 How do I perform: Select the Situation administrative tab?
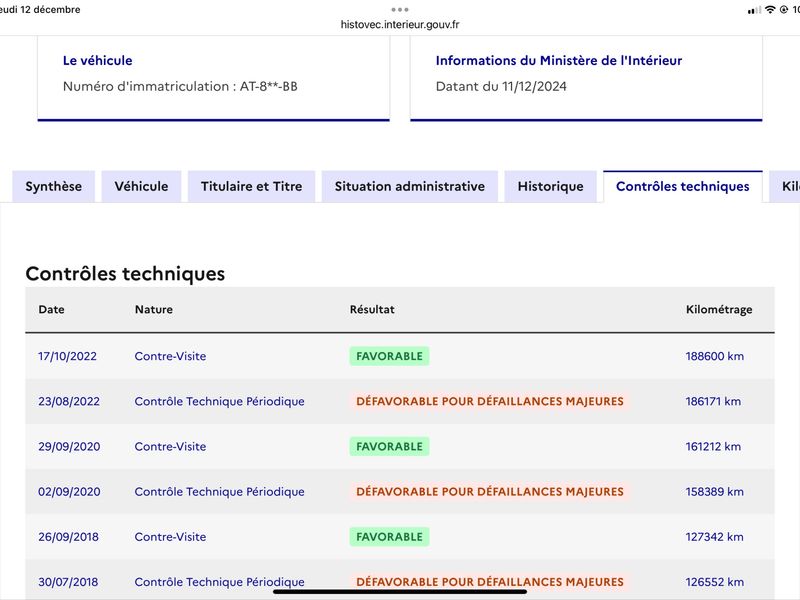(x=410, y=186)
